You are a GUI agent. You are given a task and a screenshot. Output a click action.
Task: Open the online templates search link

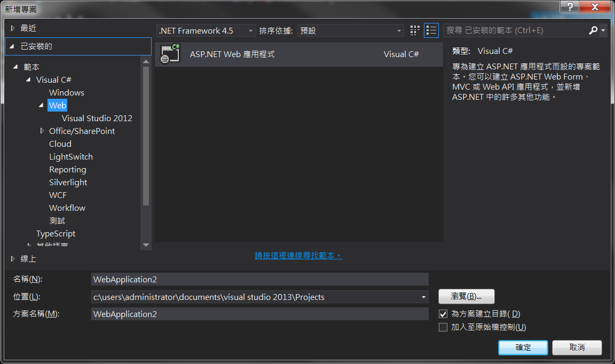click(x=298, y=256)
